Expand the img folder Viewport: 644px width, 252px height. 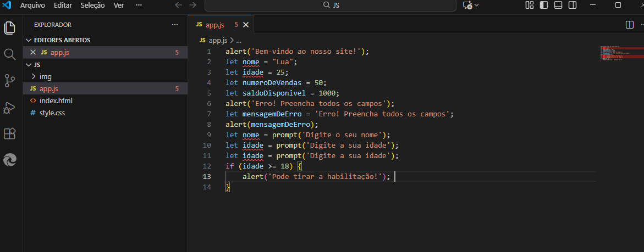tap(45, 76)
